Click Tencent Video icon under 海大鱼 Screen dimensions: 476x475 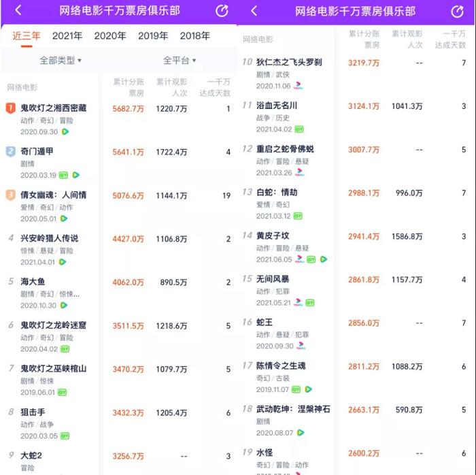[x=64, y=306]
